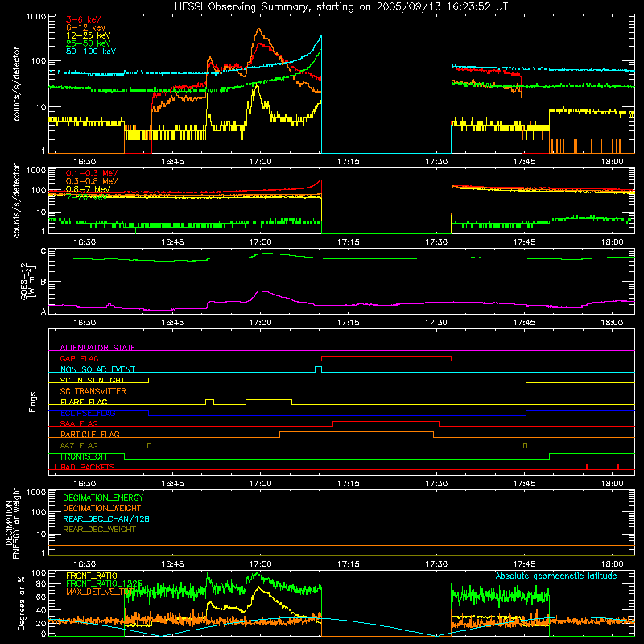Click the raised SAA_FLAG segment

pyautogui.click(x=386, y=421)
